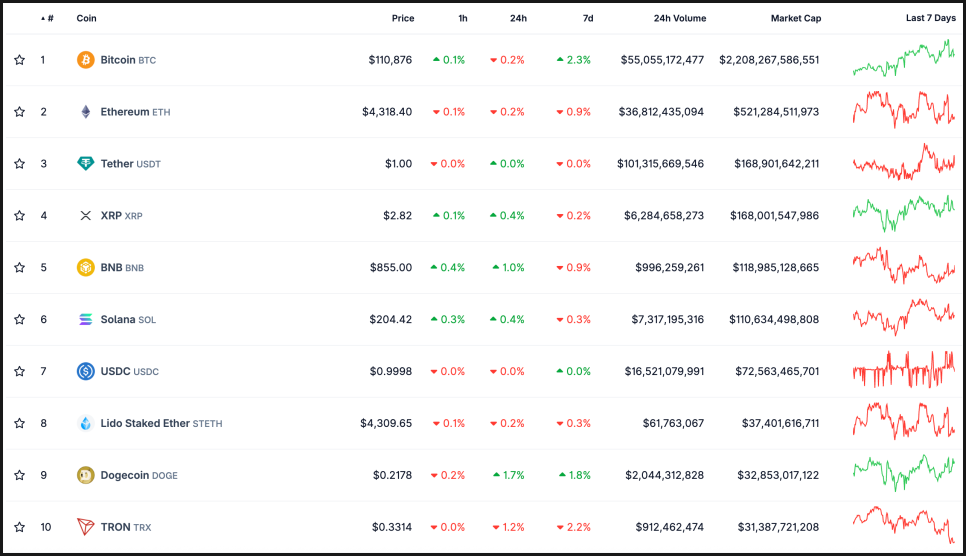Click the Tether coin logo
The width and height of the screenshot is (966, 556).
click(x=86, y=163)
